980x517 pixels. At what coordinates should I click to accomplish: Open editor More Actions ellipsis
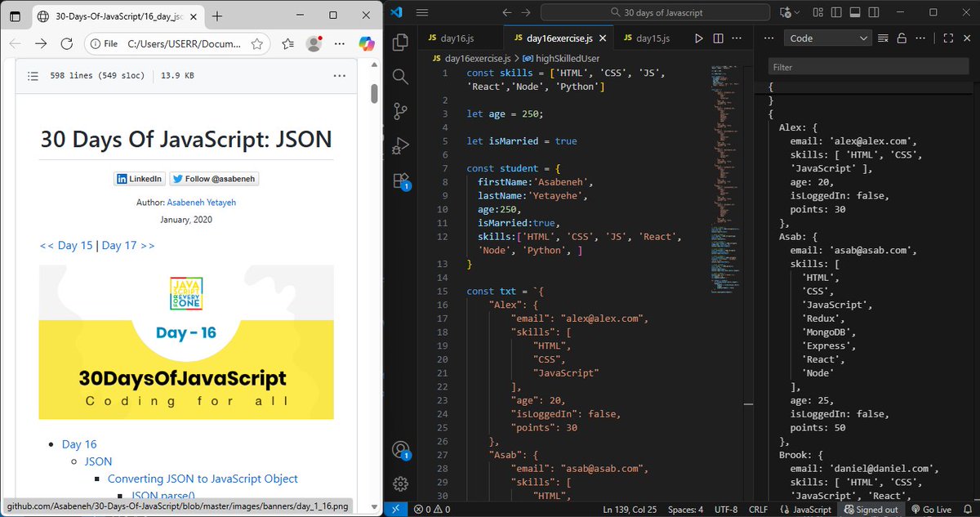(737, 38)
